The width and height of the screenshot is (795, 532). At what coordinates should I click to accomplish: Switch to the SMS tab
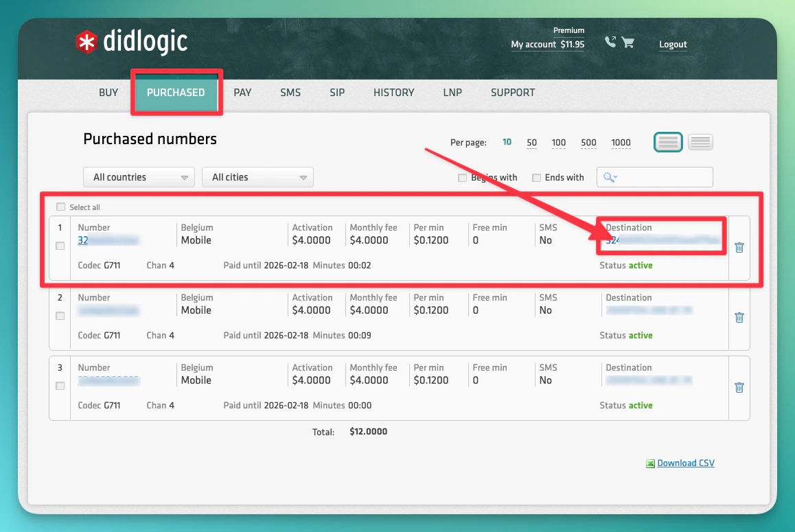coord(290,93)
